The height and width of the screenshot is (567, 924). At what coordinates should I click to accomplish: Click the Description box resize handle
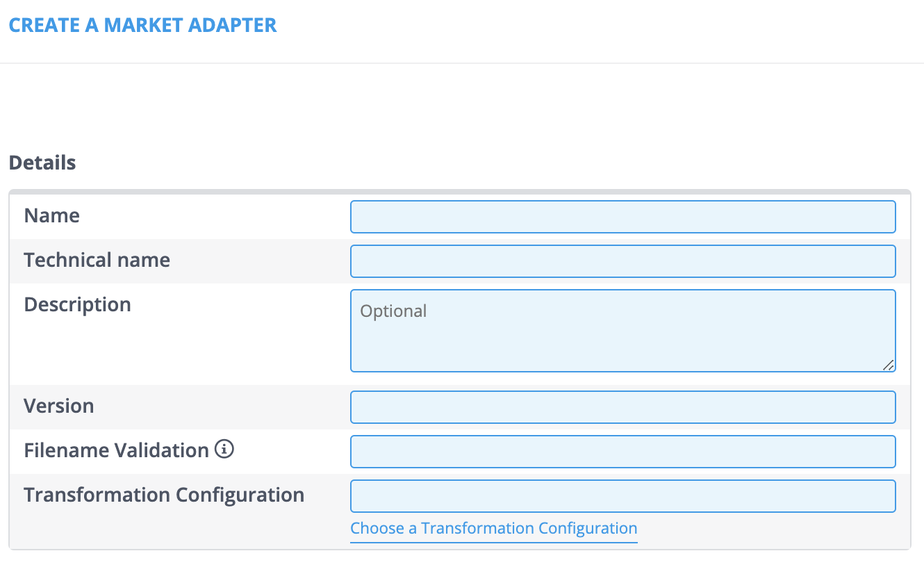(x=889, y=365)
